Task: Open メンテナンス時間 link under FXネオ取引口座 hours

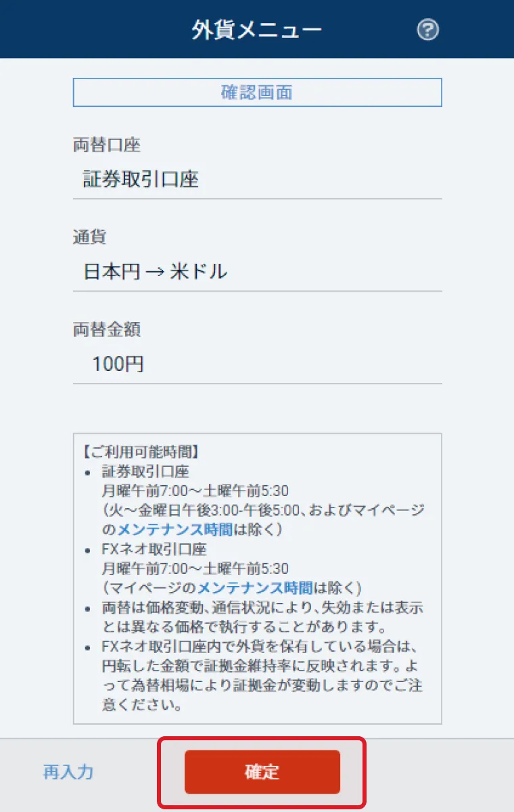Action: (255, 587)
